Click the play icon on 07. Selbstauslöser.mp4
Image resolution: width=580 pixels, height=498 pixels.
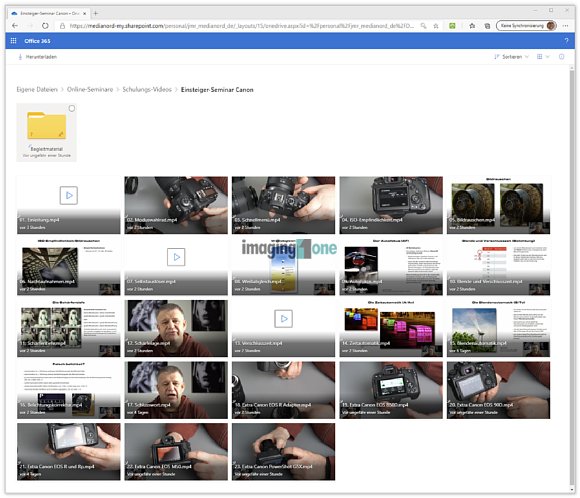(x=176, y=257)
